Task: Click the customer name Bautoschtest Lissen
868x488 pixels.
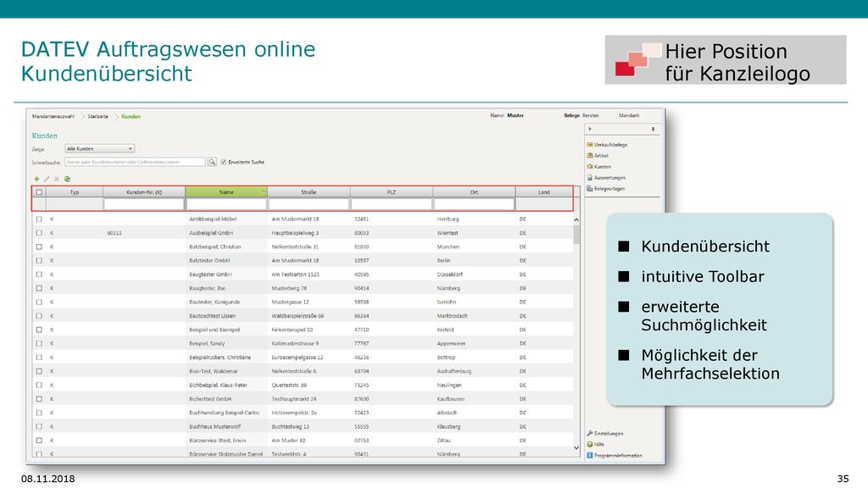Action: tap(212, 316)
